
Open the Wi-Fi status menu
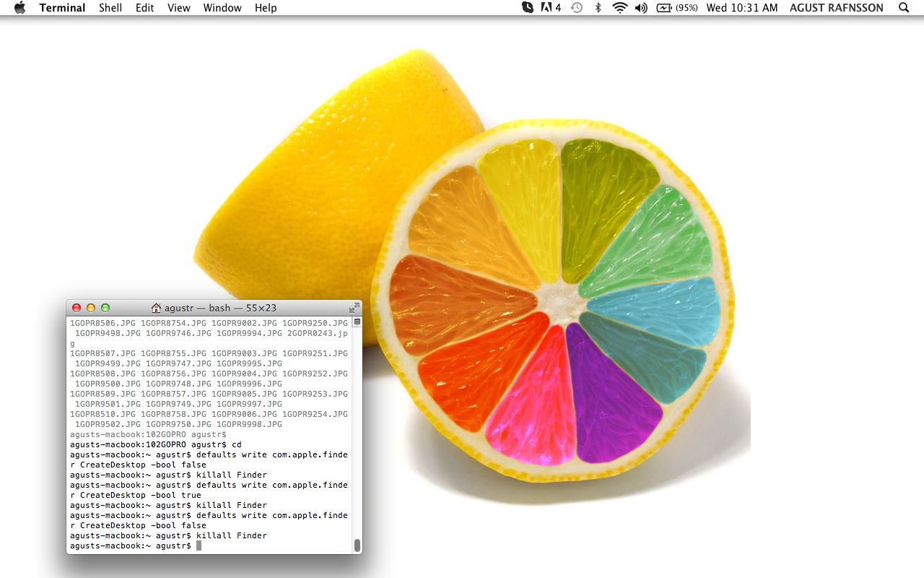tap(619, 8)
